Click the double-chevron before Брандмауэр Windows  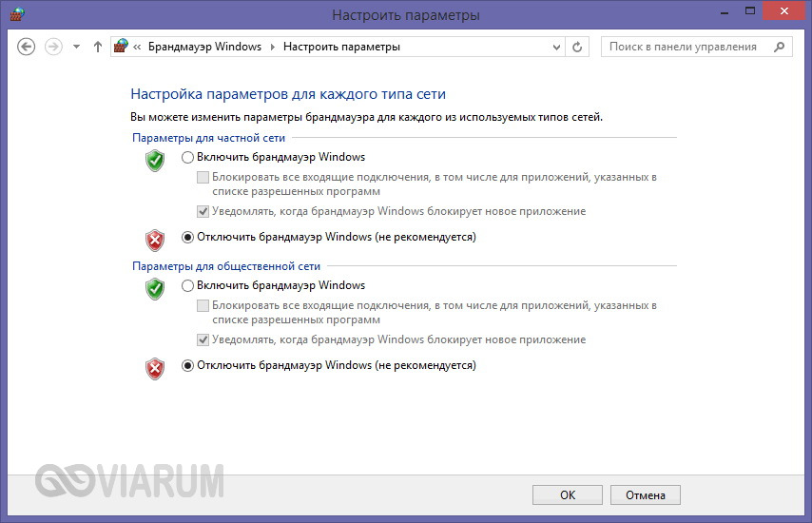pos(137,47)
